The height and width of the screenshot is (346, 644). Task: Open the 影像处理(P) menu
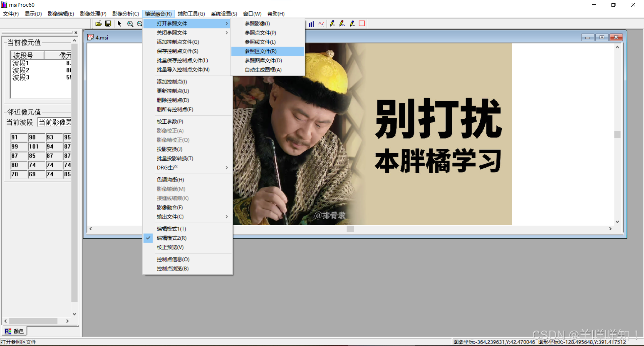point(93,14)
